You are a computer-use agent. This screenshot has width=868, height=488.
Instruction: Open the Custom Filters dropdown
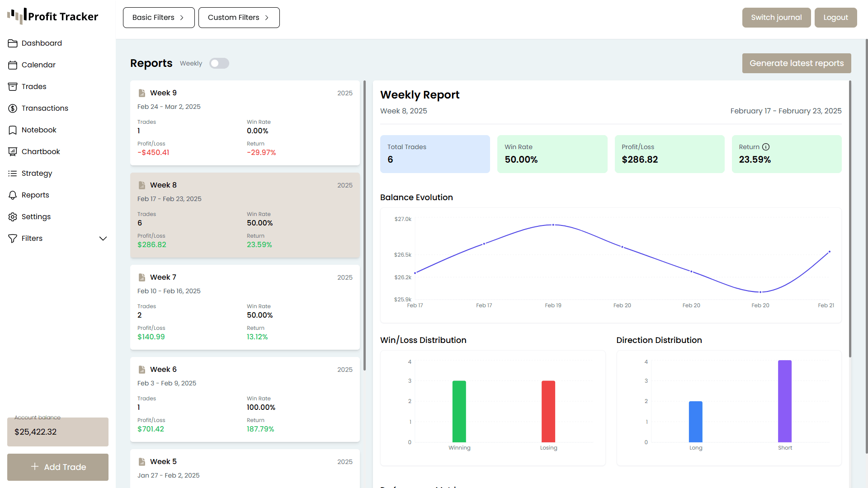point(239,17)
